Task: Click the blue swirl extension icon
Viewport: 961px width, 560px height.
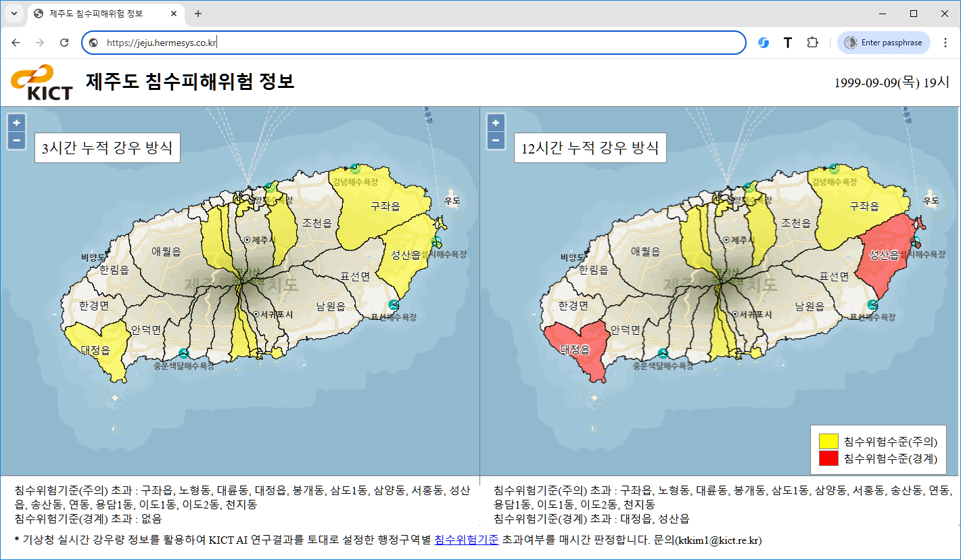Action: point(764,43)
